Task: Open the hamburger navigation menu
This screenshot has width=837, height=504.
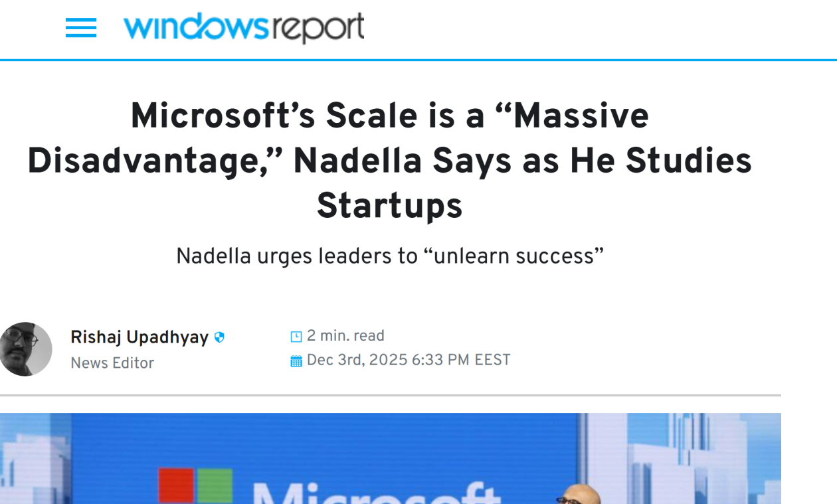Action: [81, 28]
